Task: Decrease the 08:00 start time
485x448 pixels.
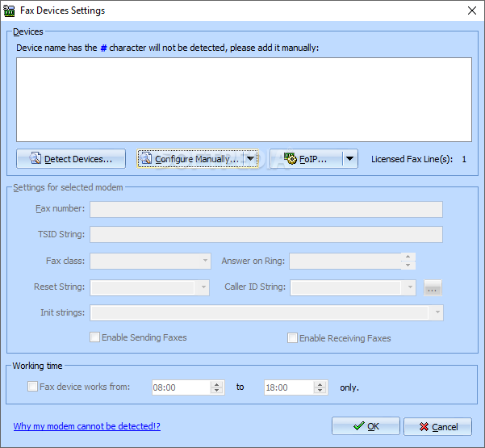Action: (x=217, y=391)
